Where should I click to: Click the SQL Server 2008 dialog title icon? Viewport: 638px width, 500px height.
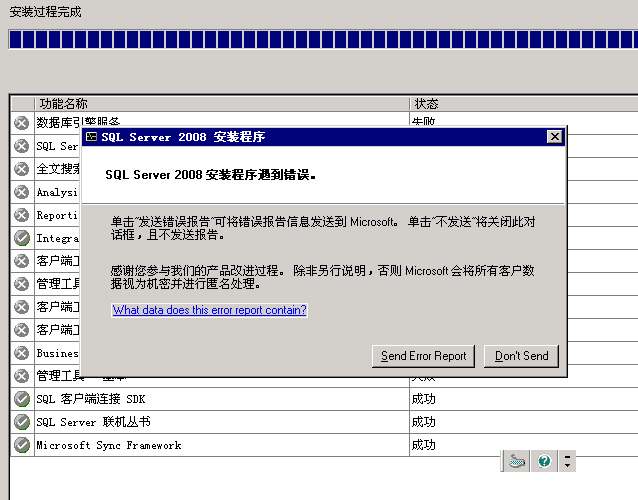(92, 137)
